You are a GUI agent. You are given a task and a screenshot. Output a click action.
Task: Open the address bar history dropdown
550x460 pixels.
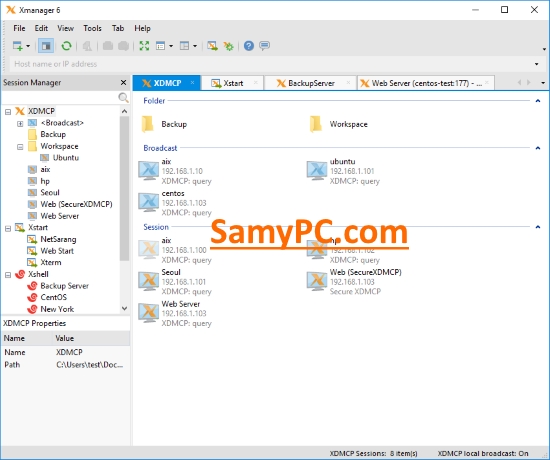tap(537, 64)
